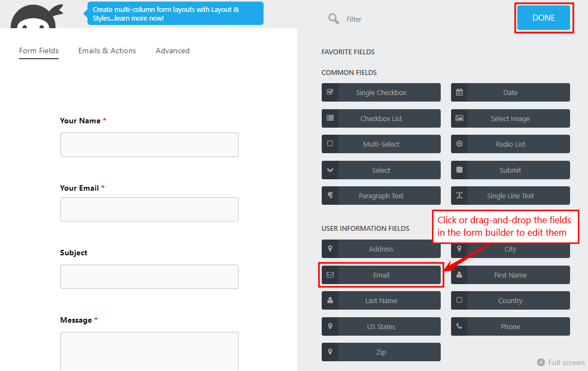The width and height of the screenshot is (588, 371).
Task: Add the Country dropdown field
Action: pos(510,300)
